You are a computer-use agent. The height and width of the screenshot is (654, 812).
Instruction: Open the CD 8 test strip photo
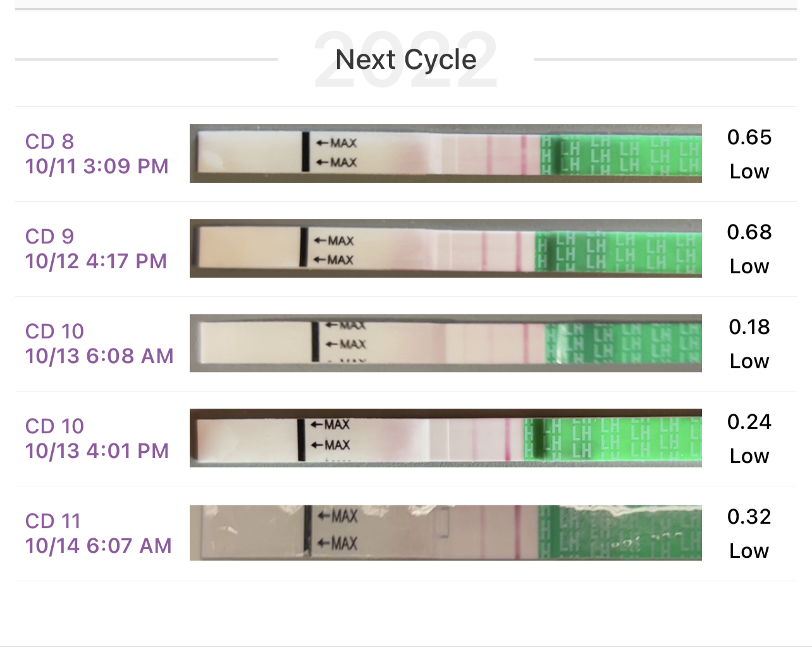click(x=445, y=154)
